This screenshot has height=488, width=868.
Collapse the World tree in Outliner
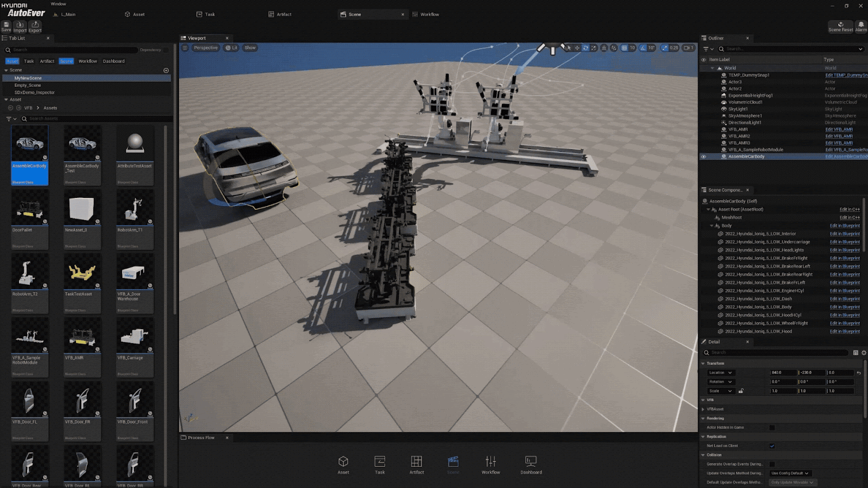point(712,68)
